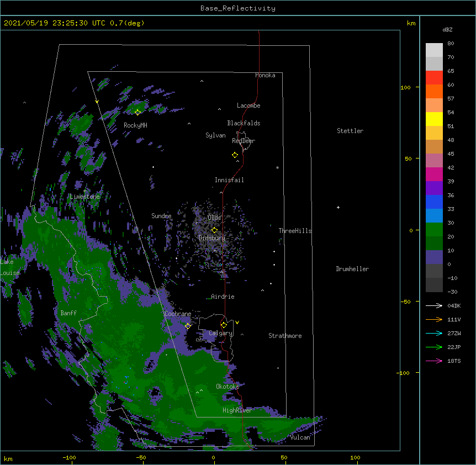Click the dBZ scale heading

447,29
